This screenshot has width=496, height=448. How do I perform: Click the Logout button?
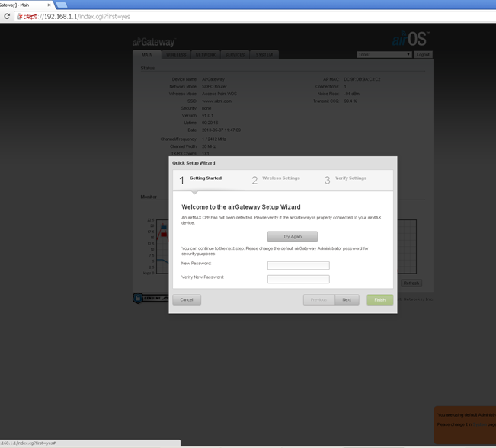tap(423, 54)
